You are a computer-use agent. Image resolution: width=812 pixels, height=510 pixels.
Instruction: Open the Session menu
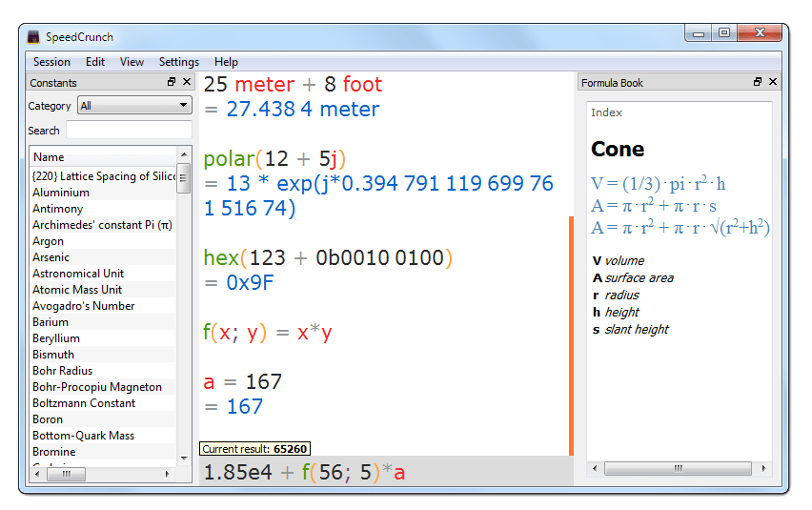51,62
